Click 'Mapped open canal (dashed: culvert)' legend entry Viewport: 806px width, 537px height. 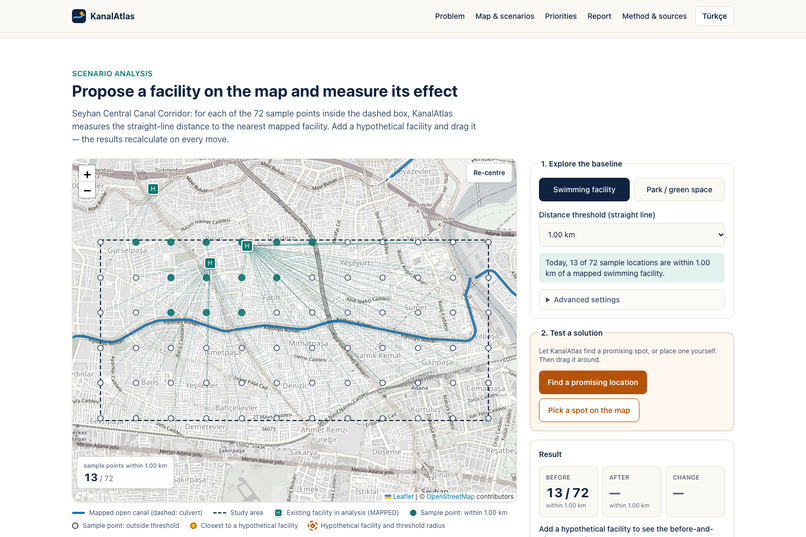click(x=137, y=512)
